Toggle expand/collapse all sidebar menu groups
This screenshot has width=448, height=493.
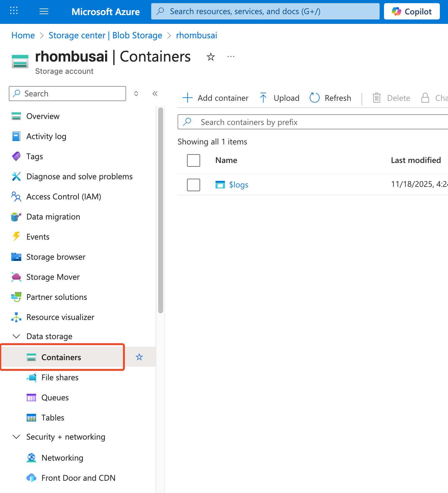pyautogui.click(x=136, y=94)
